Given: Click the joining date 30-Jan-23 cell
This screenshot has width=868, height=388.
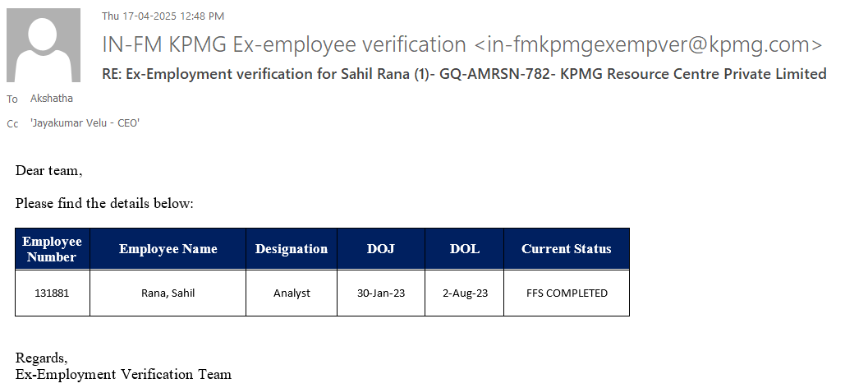Looking at the screenshot, I should coord(381,293).
